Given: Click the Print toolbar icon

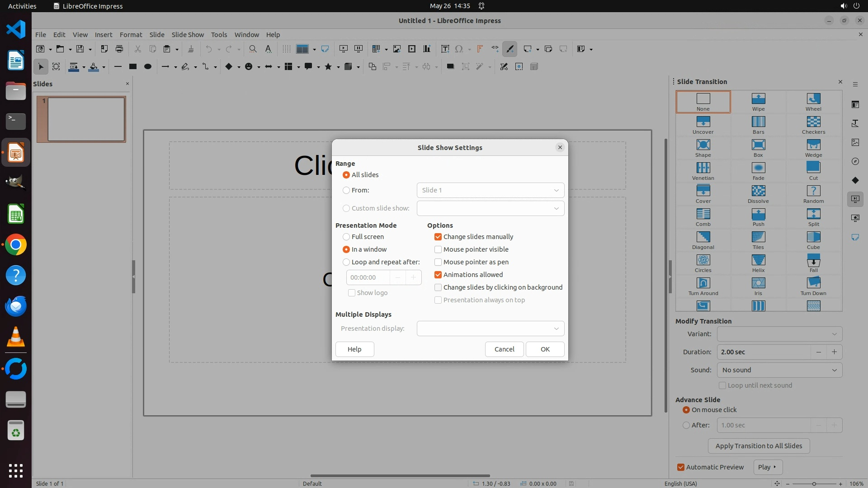Looking at the screenshot, I should tap(119, 49).
